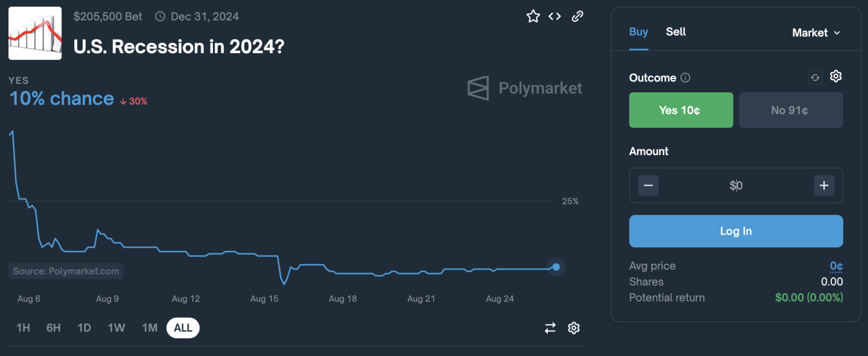868x356 pixels.
Task: Decrease amount with minus button
Action: click(648, 185)
